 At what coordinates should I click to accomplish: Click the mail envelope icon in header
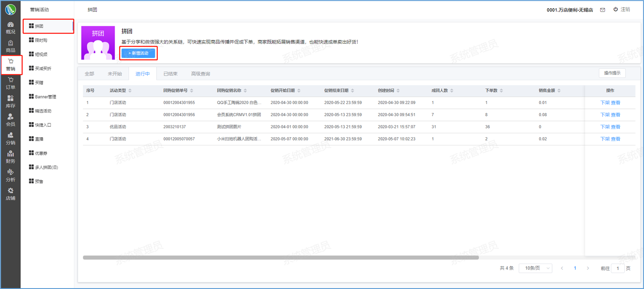(x=602, y=10)
